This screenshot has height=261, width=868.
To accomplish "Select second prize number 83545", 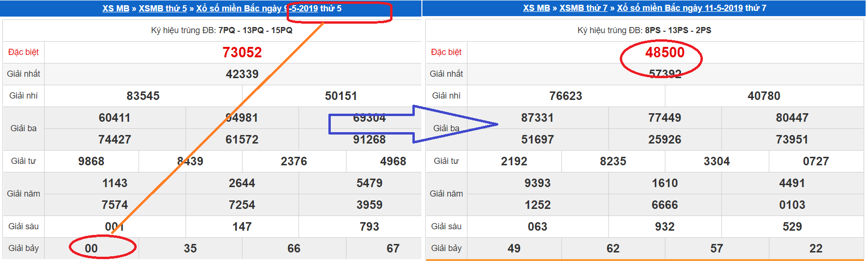I will [x=143, y=96].
